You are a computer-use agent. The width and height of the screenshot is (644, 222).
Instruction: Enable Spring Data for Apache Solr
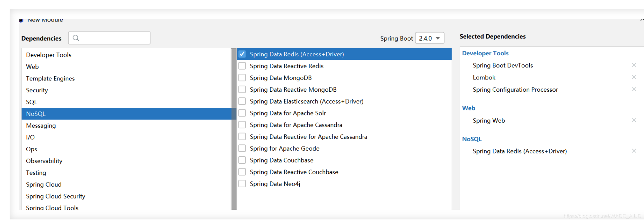click(x=242, y=113)
